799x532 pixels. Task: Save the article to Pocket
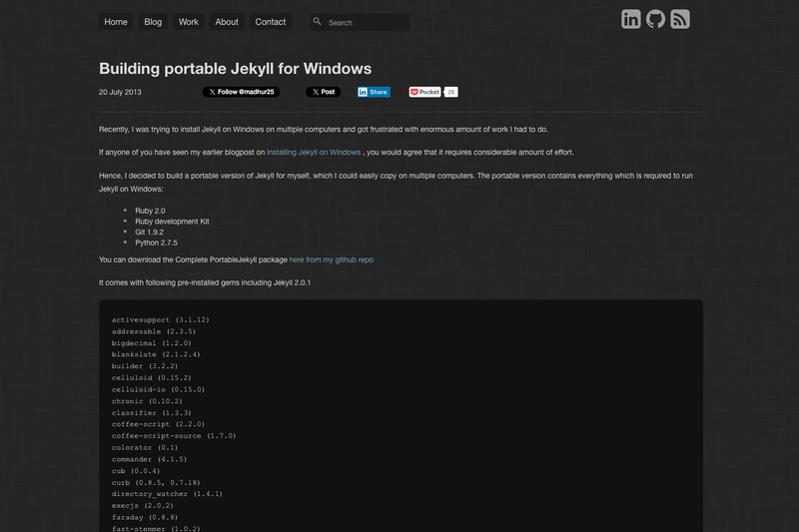[424, 92]
